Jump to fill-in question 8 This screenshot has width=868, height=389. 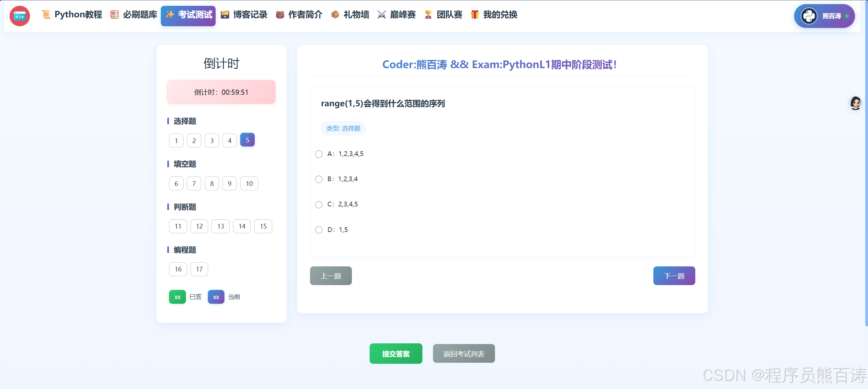[212, 184]
